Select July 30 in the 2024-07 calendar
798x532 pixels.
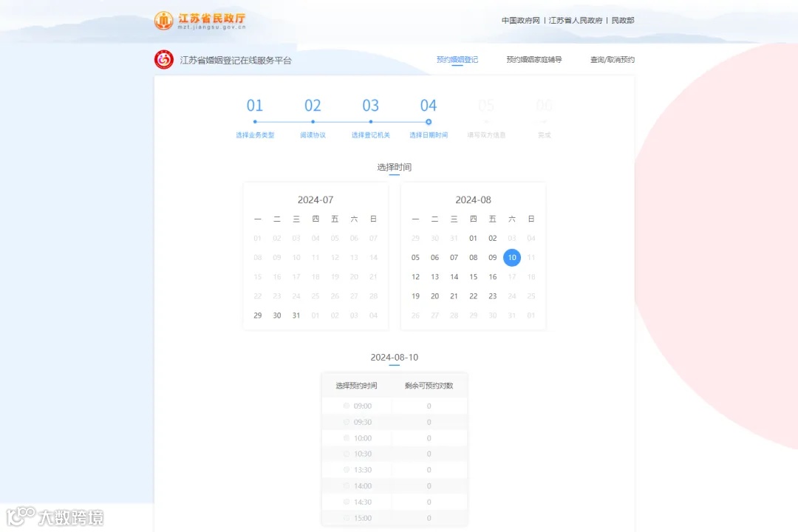[277, 316]
